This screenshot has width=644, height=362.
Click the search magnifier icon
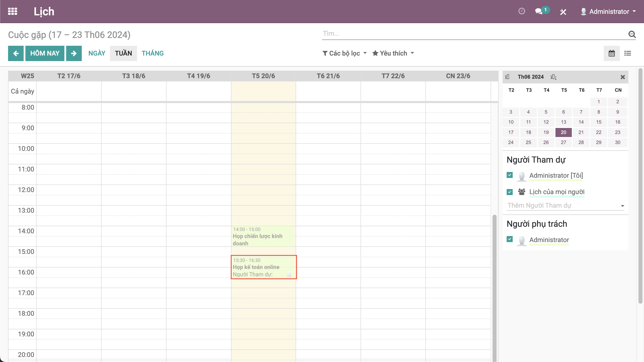pyautogui.click(x=632, y=34)
